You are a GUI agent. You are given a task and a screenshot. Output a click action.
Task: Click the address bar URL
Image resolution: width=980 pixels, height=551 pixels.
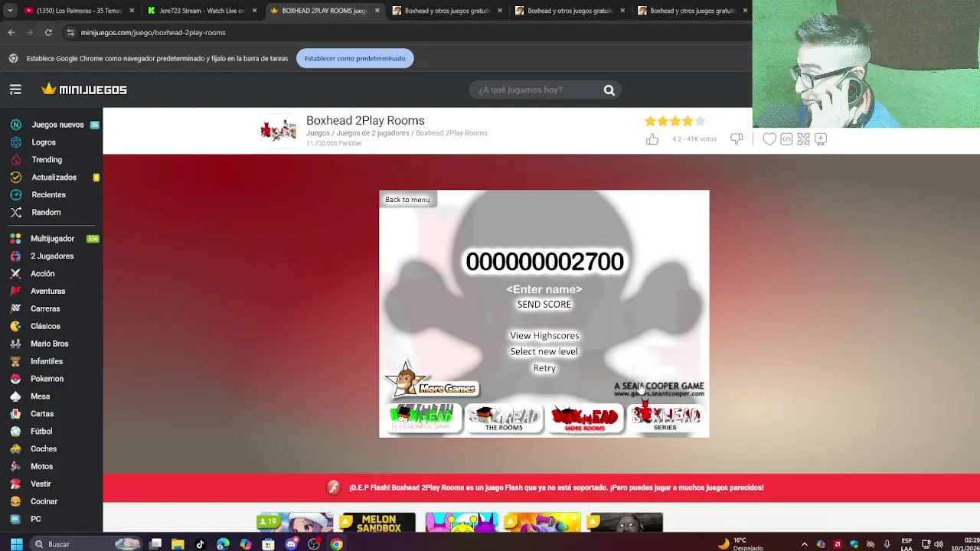tap(153, 33)
